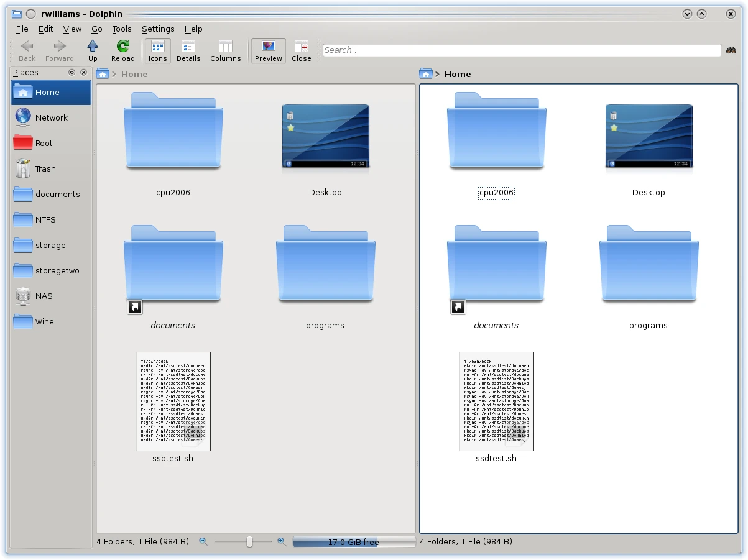Select cpu2006 folder in right pane
Screen dimensions: 748x560
(x=496, y=144)
